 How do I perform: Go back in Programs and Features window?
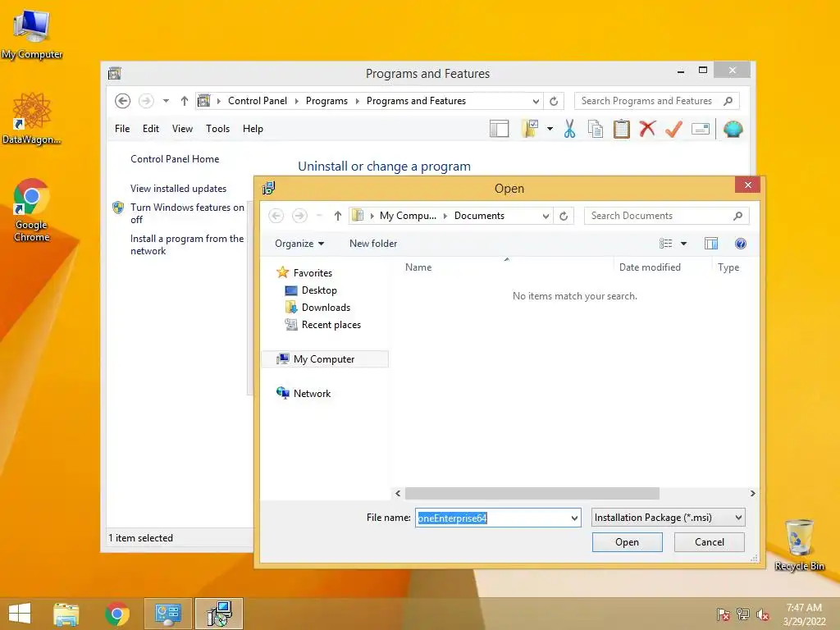[123, 101]
